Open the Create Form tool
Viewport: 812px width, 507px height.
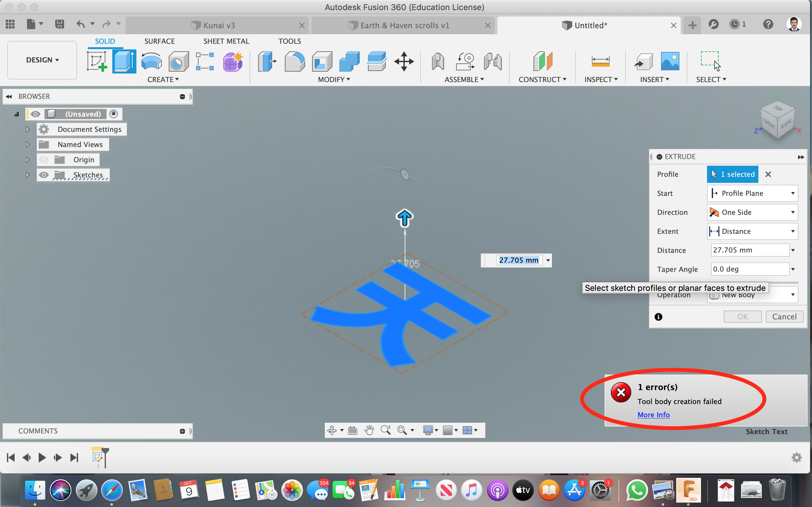tap(232, 61)
